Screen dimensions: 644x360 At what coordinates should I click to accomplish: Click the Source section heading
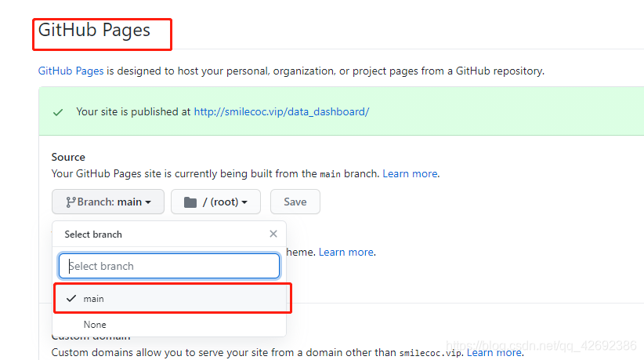click(x=68, y=157)
